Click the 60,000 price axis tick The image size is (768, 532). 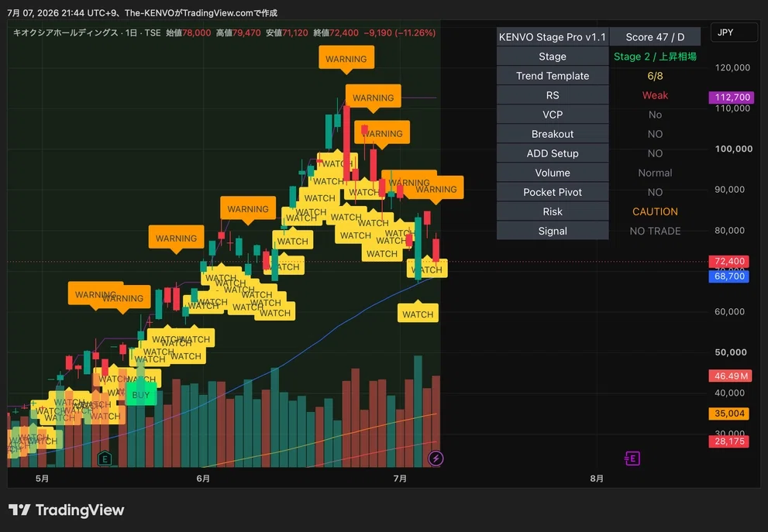click(x=729, y=311)
